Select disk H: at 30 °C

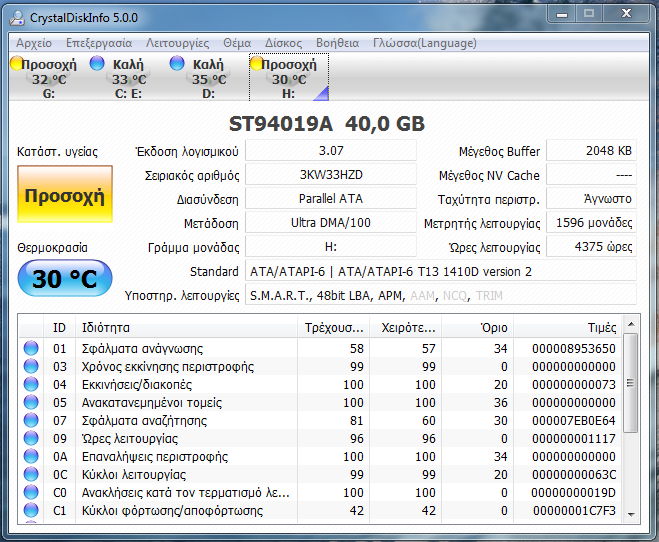pos(289,77)
